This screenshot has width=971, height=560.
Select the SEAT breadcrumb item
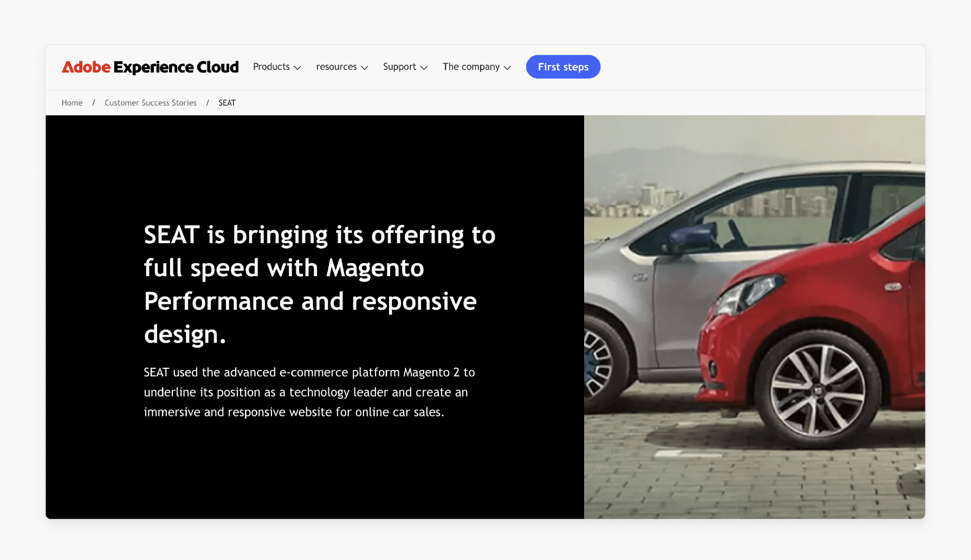pyautogui.click(x=227, y=103)
